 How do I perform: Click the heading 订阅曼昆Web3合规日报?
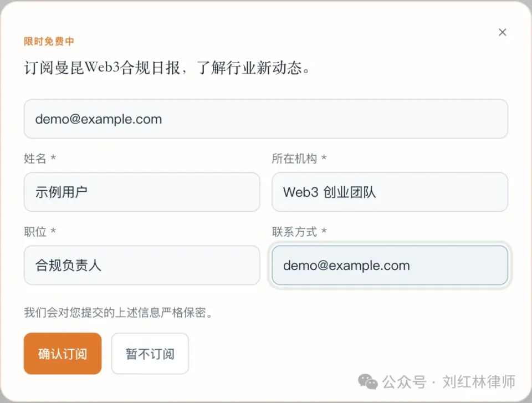click(102, 68)
